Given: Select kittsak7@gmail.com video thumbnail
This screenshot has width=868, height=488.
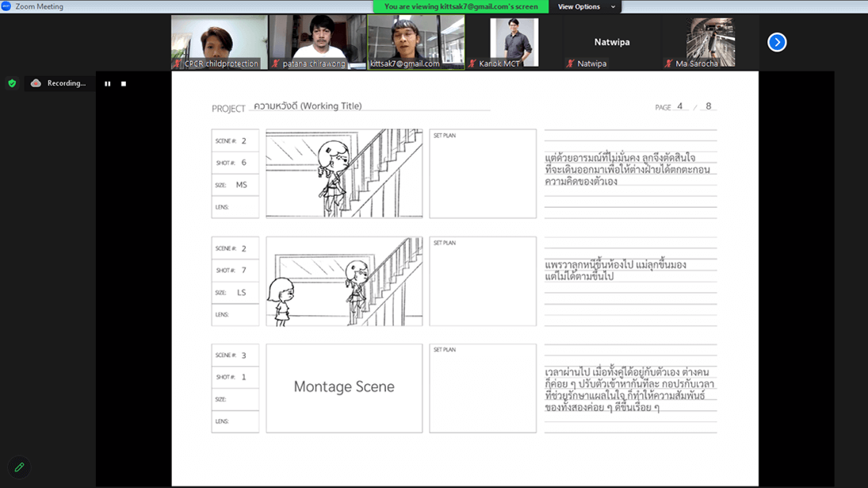Looking at the screenshot, I should click(415, 42).
